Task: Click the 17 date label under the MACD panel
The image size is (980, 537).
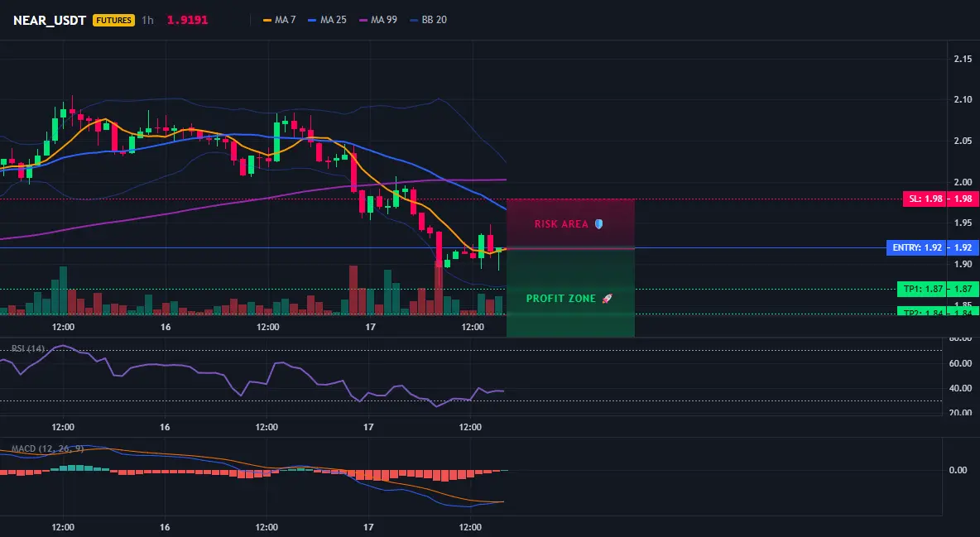Action: tap(369, 527)
